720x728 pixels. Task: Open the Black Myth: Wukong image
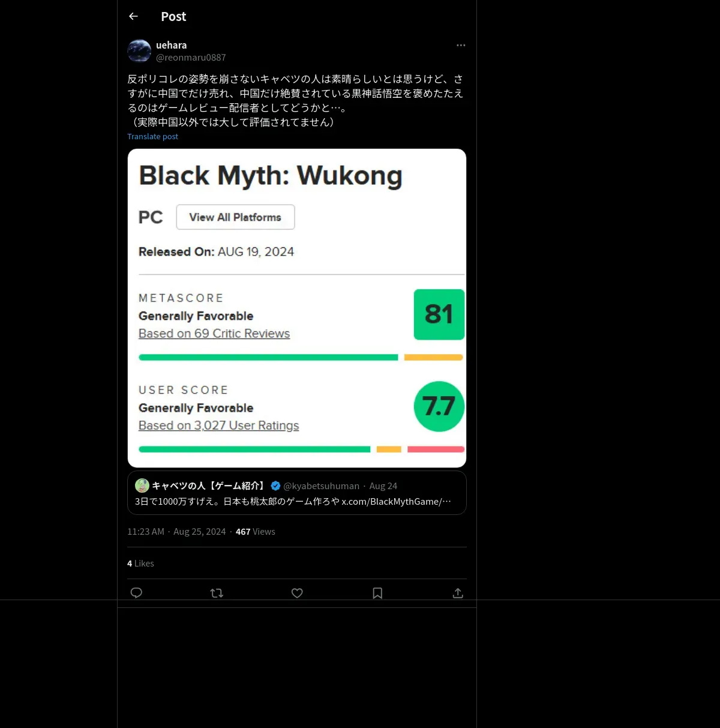click(x=297, y=308)
